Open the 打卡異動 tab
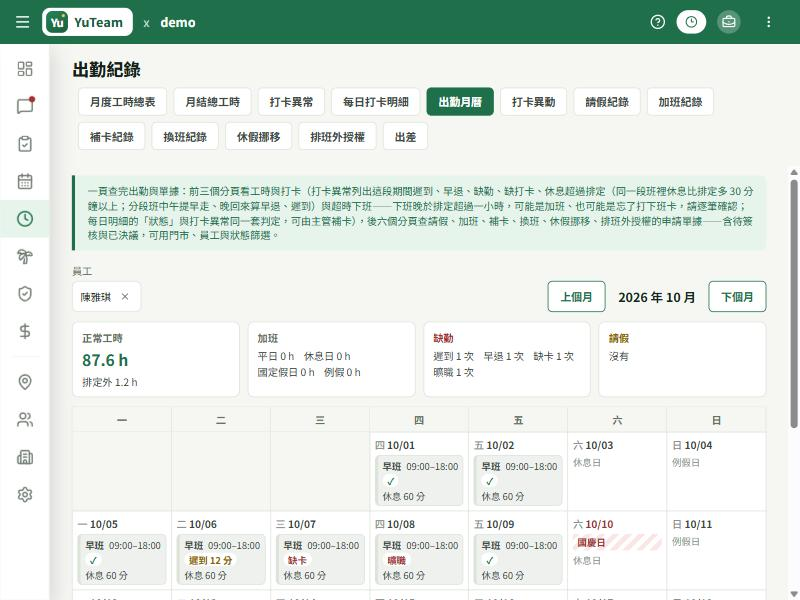This screenshot has width=800, height=600. click(534, 102)
